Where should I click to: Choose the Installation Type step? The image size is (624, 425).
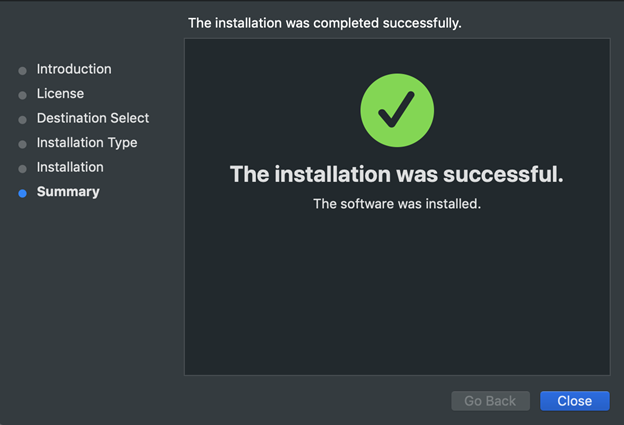pos(87,142)
